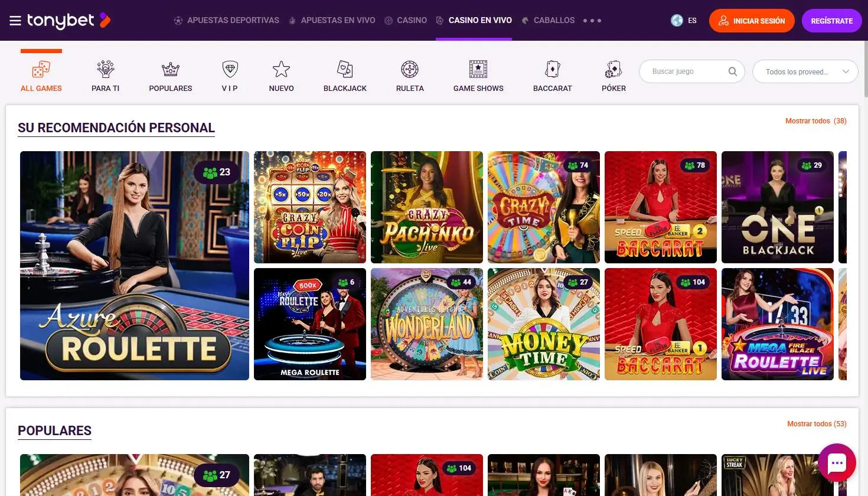This screenshot has height=496, width=868.
Task: Click the BACCARAT cards icon
Action: [552, 69]
